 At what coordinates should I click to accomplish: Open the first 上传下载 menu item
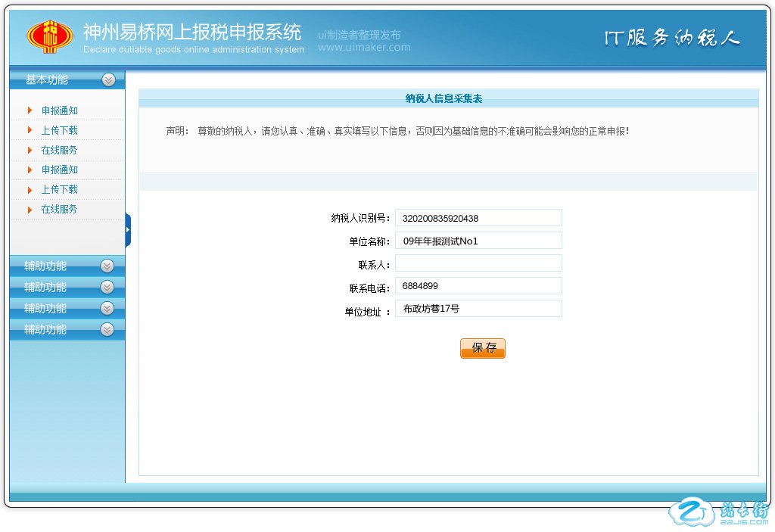tap(59, 130)
